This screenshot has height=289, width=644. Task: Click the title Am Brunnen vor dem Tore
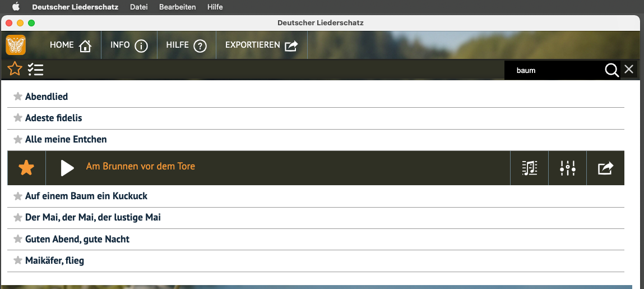click(x=141, y=167)
